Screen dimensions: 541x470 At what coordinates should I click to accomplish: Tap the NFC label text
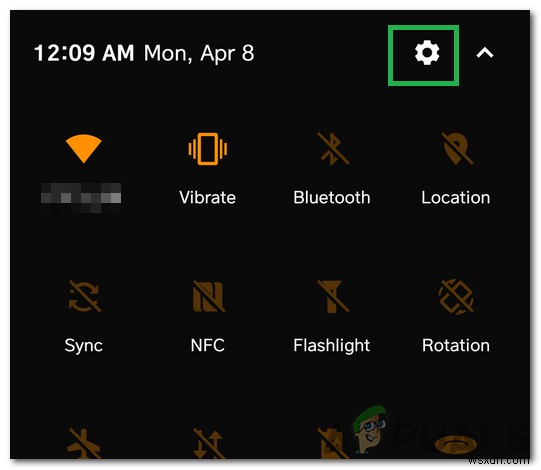(x=208, y=345)
